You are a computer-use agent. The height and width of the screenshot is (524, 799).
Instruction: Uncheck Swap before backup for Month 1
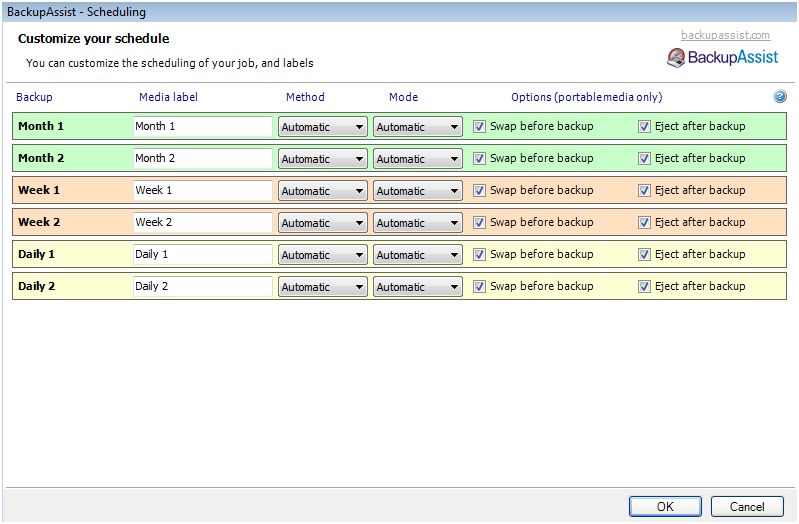[479, 126]
